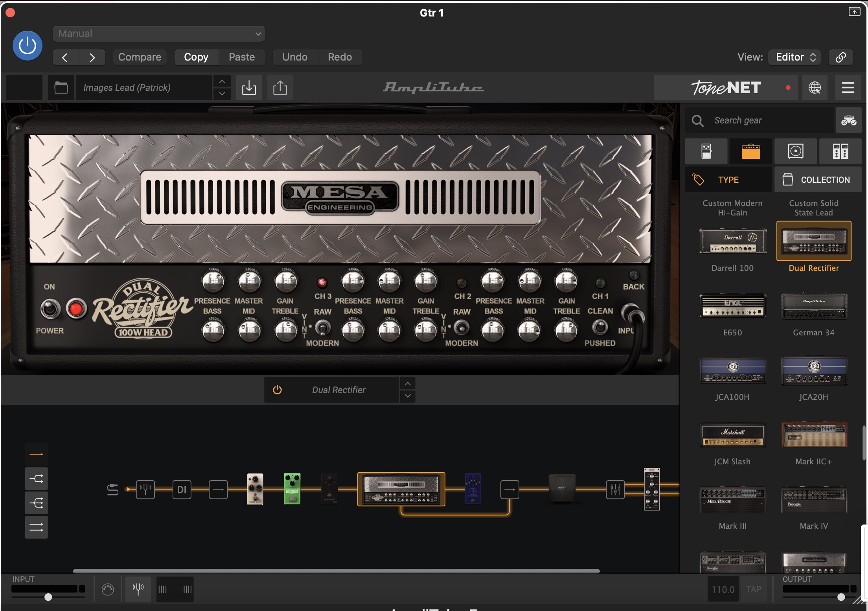Flip the CH 1 Clean/Pushed switch
This screenshot has width=868, height=611.
pyautogui.click(x=600, y=327)
